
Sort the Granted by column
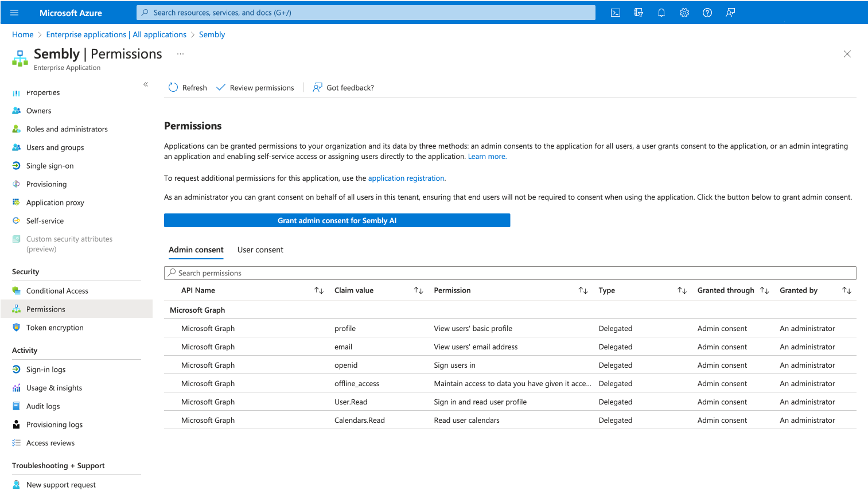tap(846, 291)
